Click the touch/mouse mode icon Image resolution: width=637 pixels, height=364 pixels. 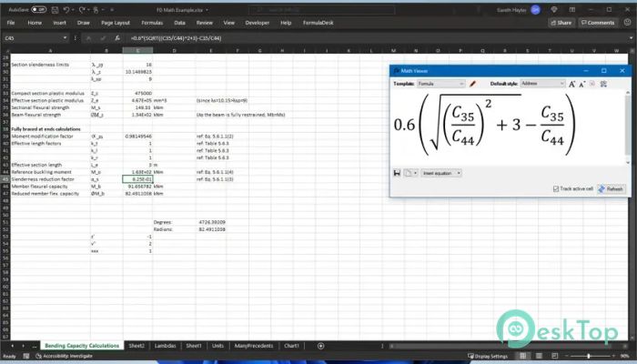tap(96, 9)
